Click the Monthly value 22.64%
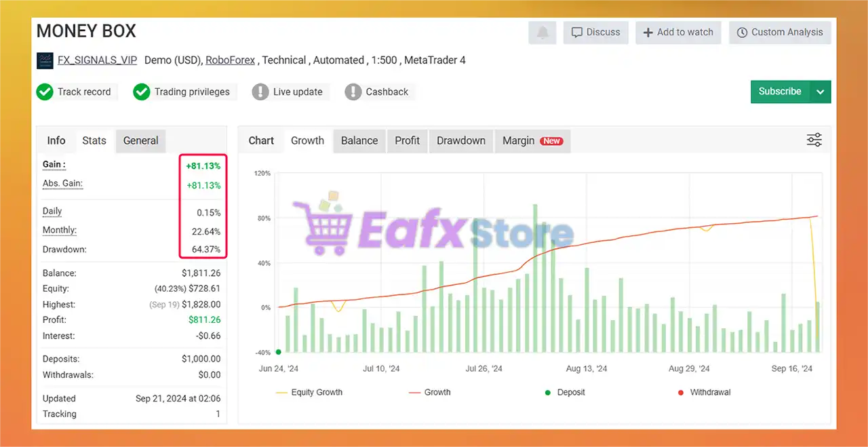This screenshot has height=447, width=868. click(206, 231)
